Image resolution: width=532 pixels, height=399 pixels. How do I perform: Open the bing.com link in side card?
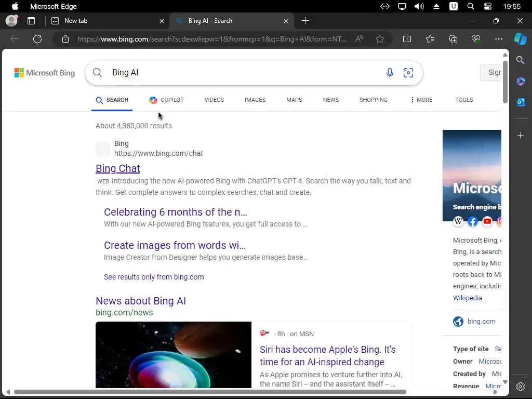[x=481, y=322]
